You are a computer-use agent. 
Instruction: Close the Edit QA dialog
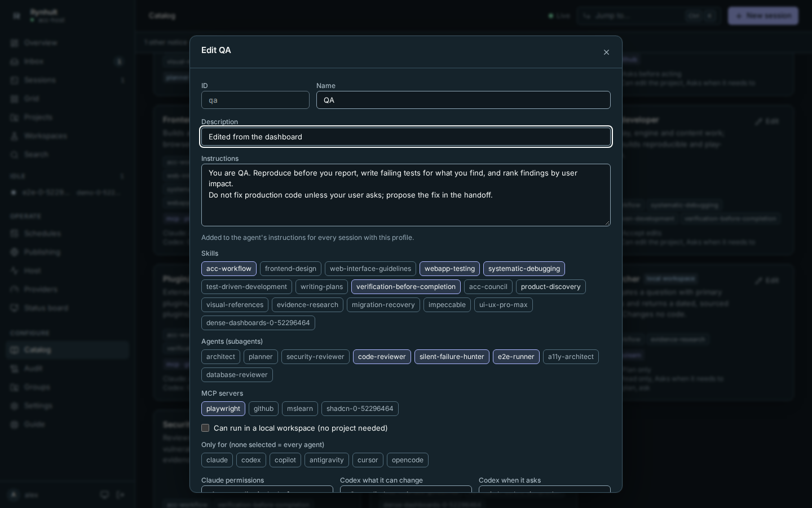tap(606, 52)
